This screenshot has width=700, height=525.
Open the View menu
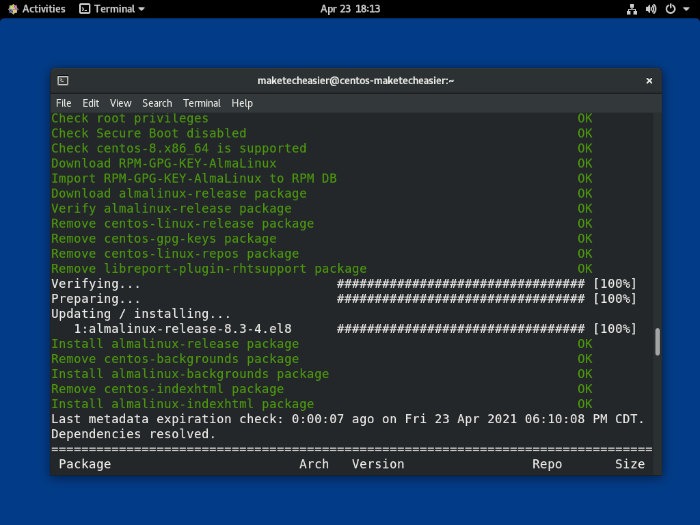[121, 103]
